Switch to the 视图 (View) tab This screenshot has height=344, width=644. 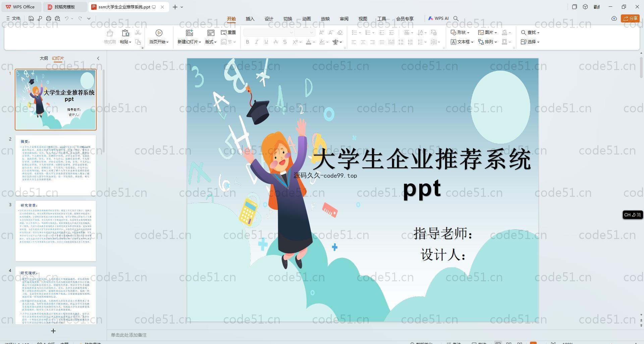[363, 19]
